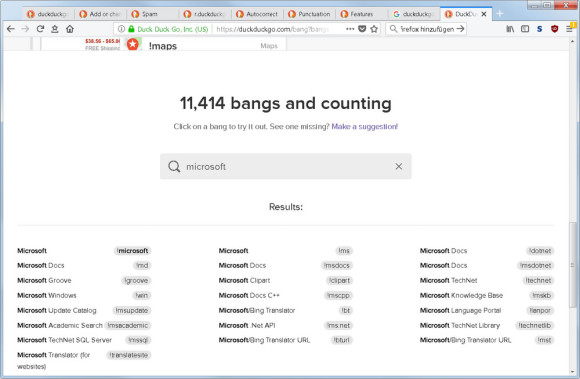This screenshot has width=580, height=379.
Task: Click the blue S extension icon
Action: (x=540, y=29)
